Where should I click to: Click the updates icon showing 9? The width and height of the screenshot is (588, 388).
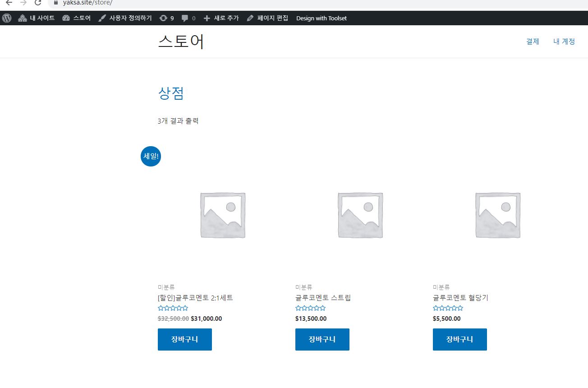tap(166, 18)
